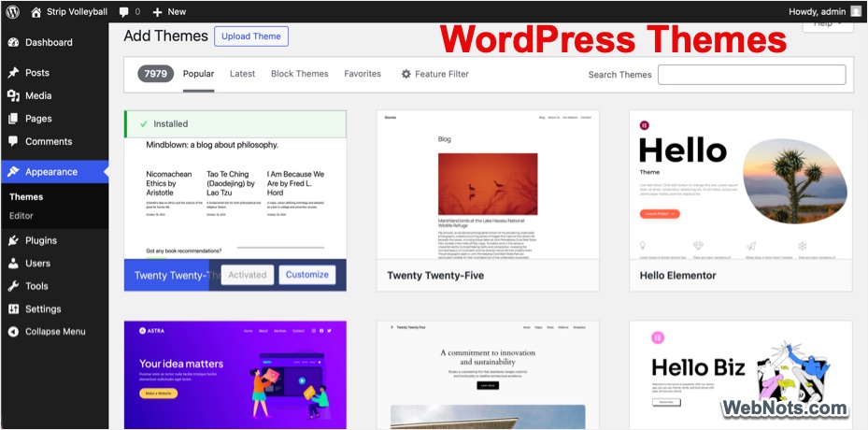Switch to the Block Themes tab

point(300,74)
